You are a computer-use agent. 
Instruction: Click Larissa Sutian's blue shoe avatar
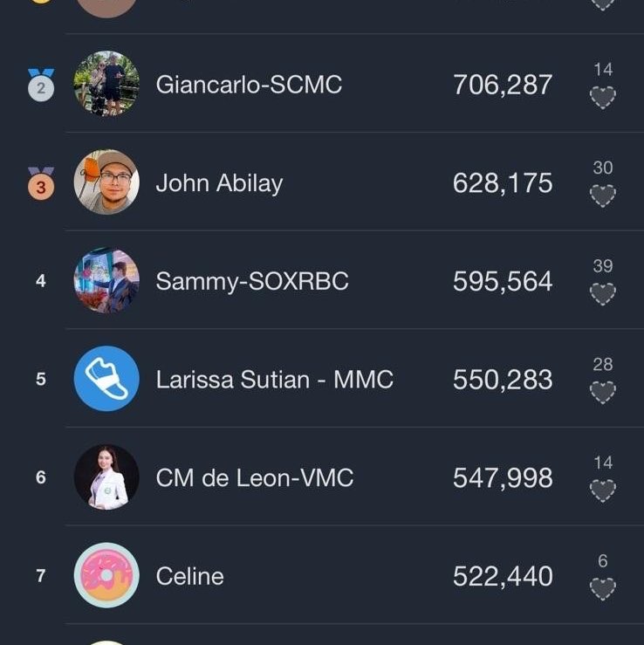106,379
